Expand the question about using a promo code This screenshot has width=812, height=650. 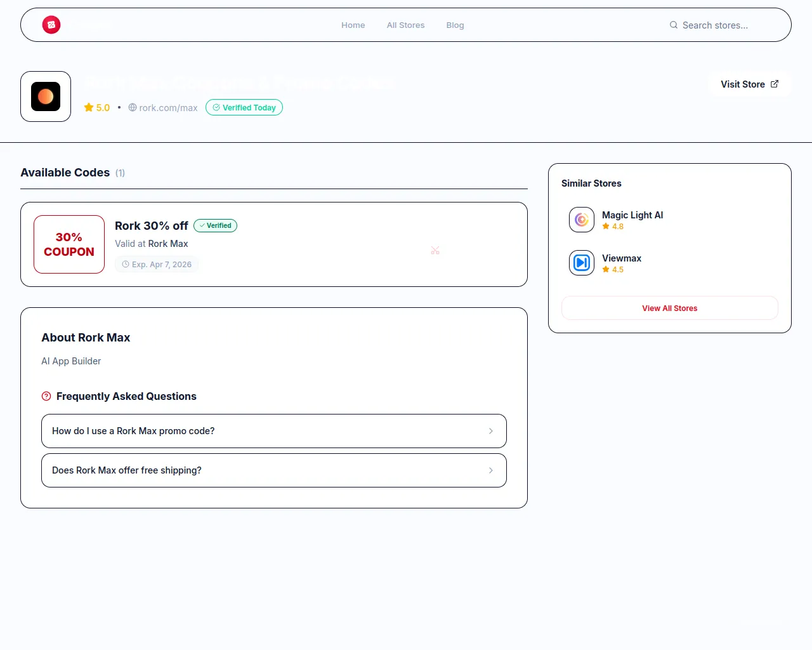coord(273,431)
